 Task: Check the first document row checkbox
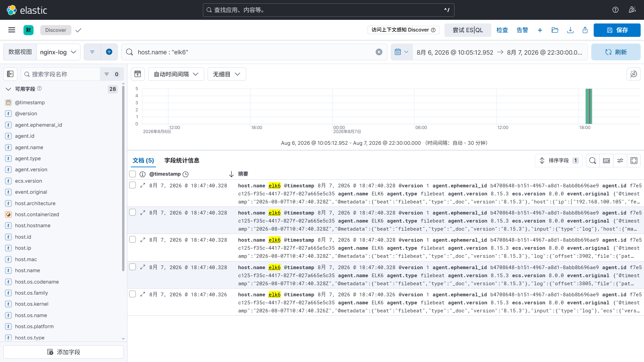coord(132,185)
